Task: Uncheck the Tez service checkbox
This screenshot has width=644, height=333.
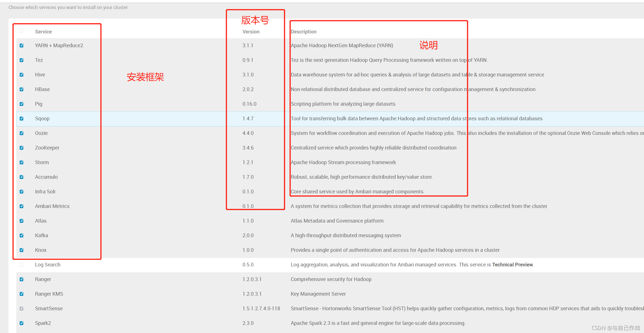Action: tap(22, 60)
